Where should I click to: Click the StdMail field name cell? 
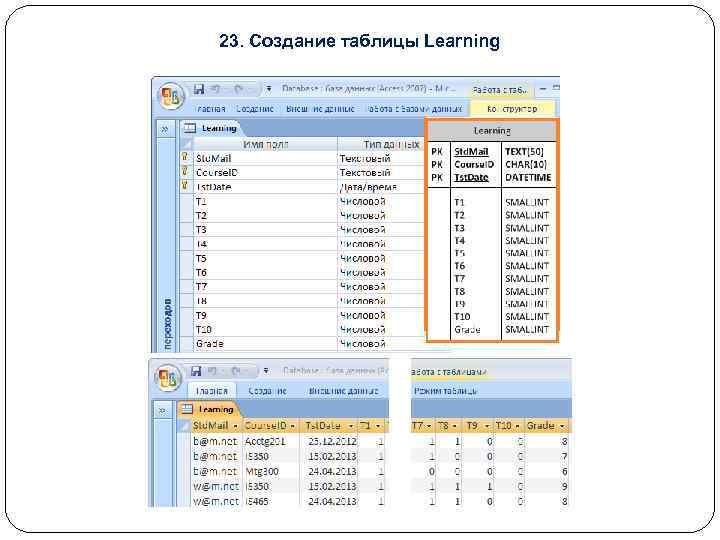click(265, 158)
